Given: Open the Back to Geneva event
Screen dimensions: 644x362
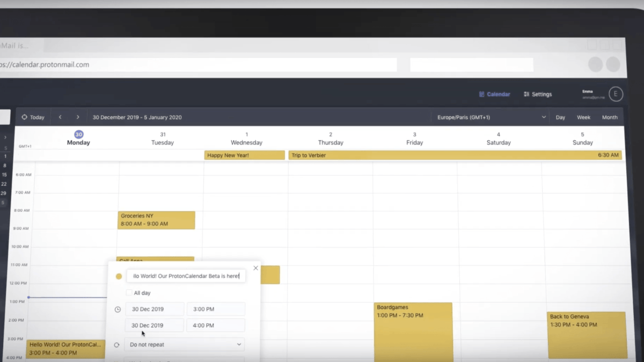Looking at the screenshot, I should 587,335.
